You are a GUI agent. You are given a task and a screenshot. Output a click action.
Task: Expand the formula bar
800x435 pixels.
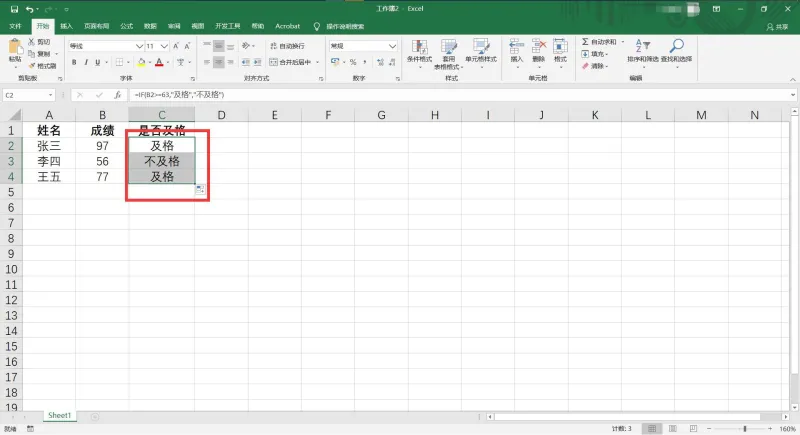(x=792, y=95)
